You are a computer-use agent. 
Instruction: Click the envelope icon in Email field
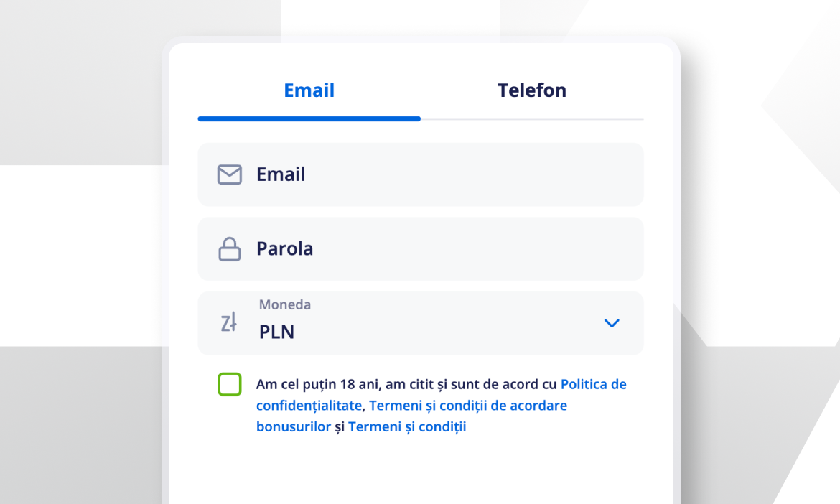tap(229, 174)
